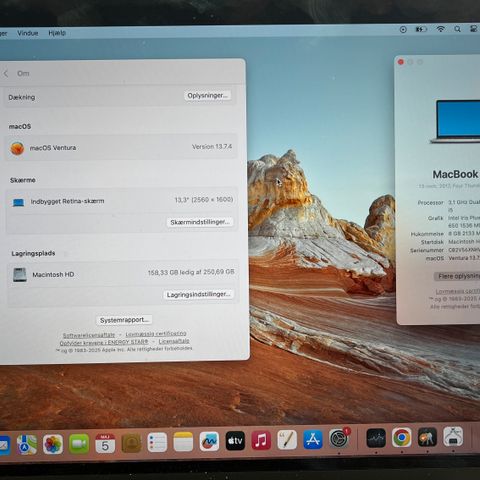Click the circular dot status icon in menu bar
The image size is (480, 480).
(403, 30)
